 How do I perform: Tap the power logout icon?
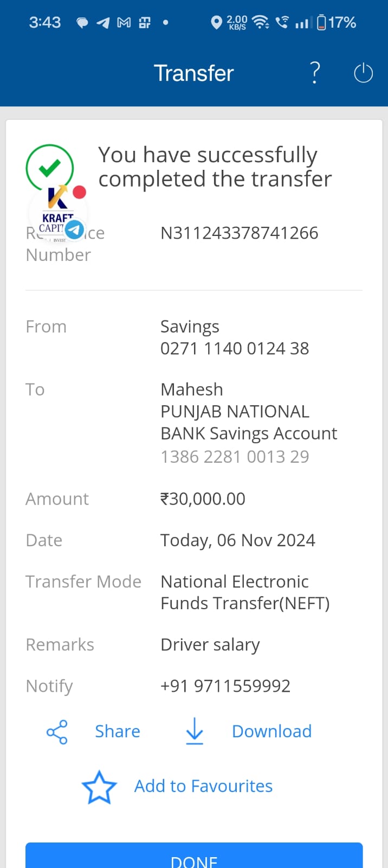tap(363, 73)
